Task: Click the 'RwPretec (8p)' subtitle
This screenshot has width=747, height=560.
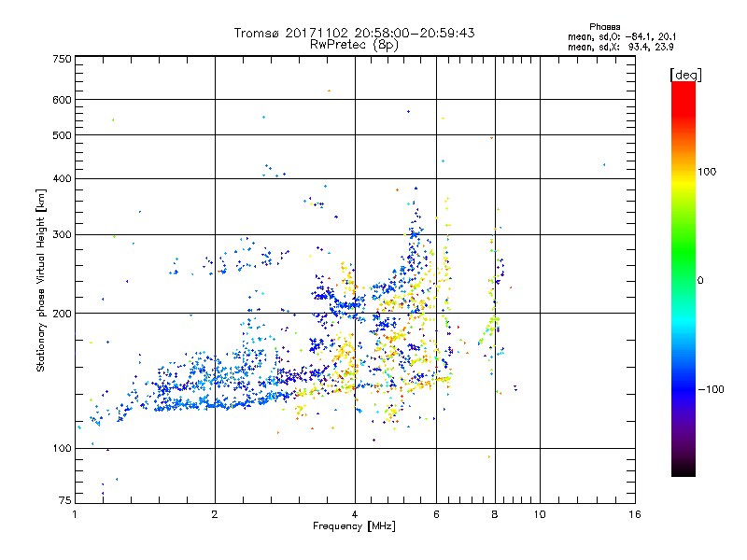Action: (x=354, y=45)
